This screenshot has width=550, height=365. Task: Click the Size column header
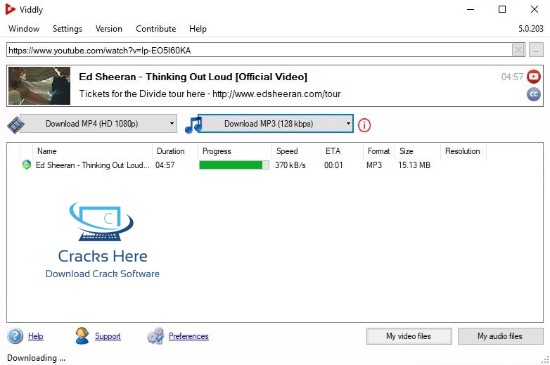tap(406, 151)
